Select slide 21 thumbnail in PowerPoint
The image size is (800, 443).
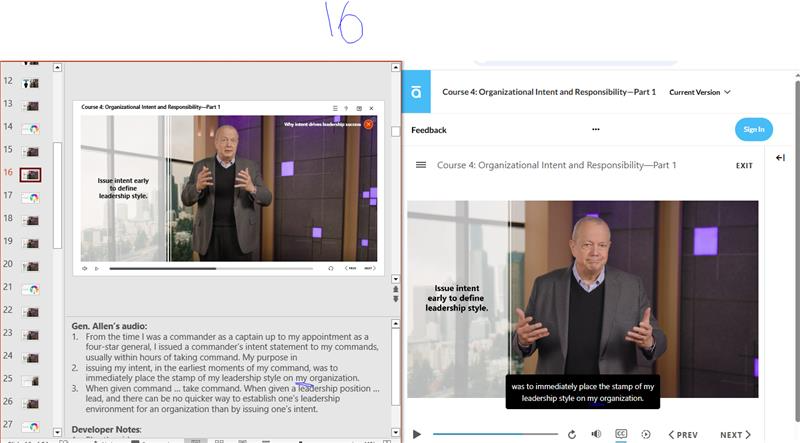coord(31,289)
